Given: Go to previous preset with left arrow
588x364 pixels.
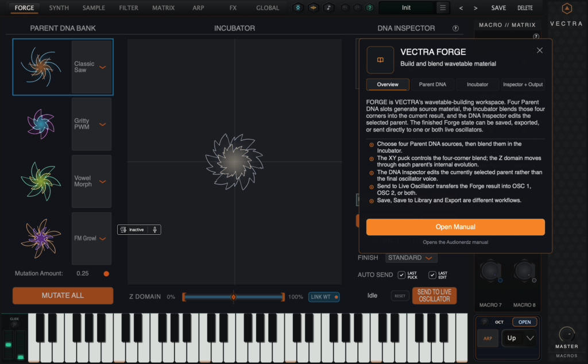Looking at the screenshot, I should (x=461, y=8).
